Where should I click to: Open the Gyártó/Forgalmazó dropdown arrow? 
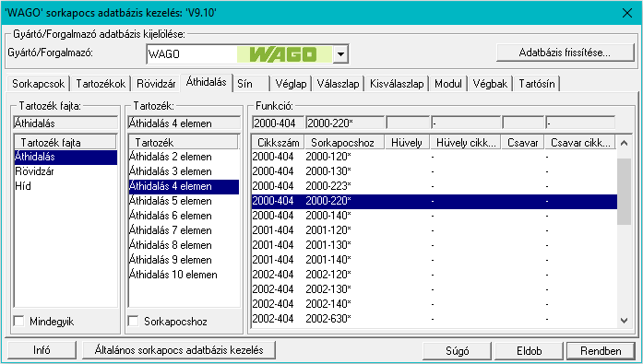click(340, 54)
